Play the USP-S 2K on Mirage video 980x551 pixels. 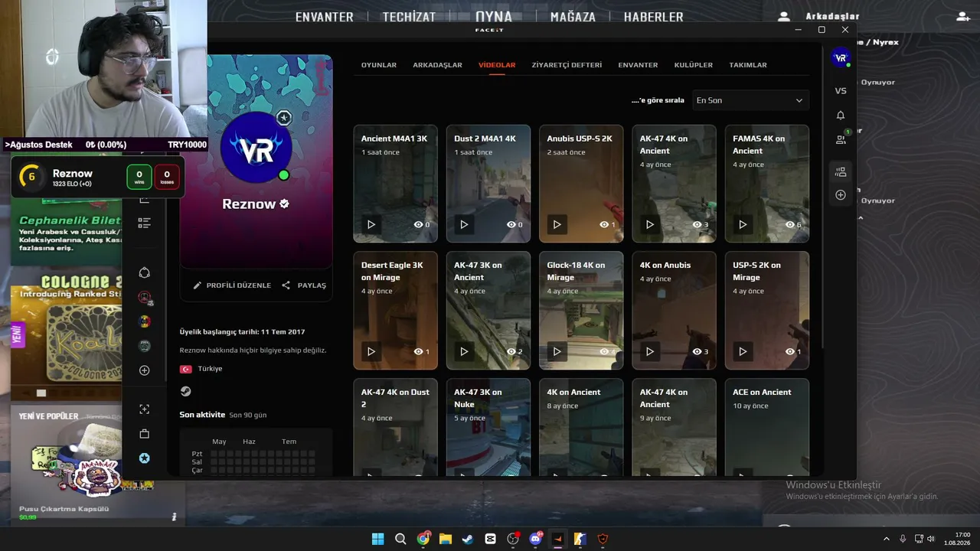point(743,352)
